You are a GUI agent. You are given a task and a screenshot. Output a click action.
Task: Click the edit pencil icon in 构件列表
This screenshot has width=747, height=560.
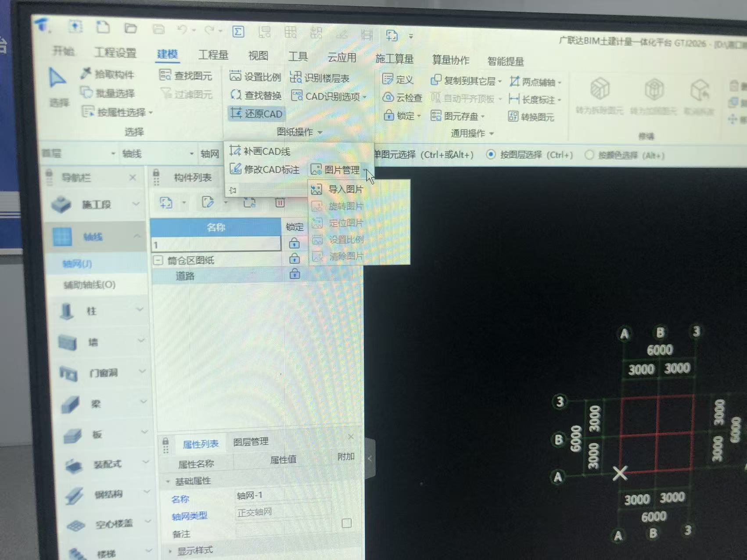208,202
